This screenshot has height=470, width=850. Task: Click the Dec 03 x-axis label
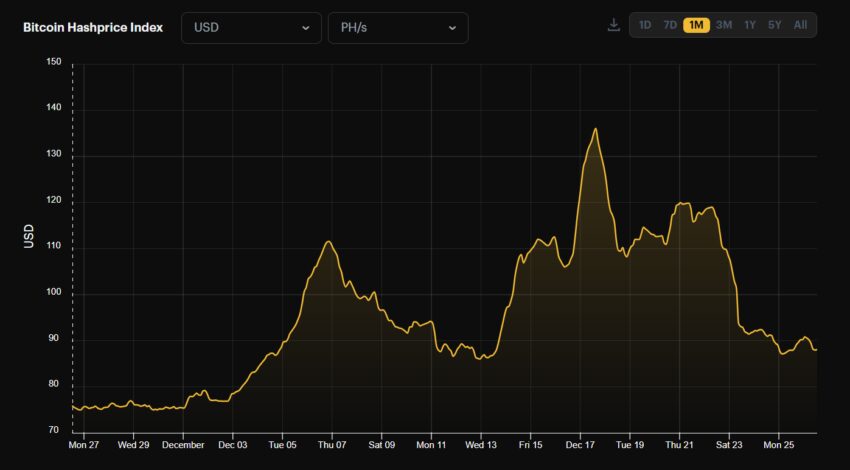233,445
